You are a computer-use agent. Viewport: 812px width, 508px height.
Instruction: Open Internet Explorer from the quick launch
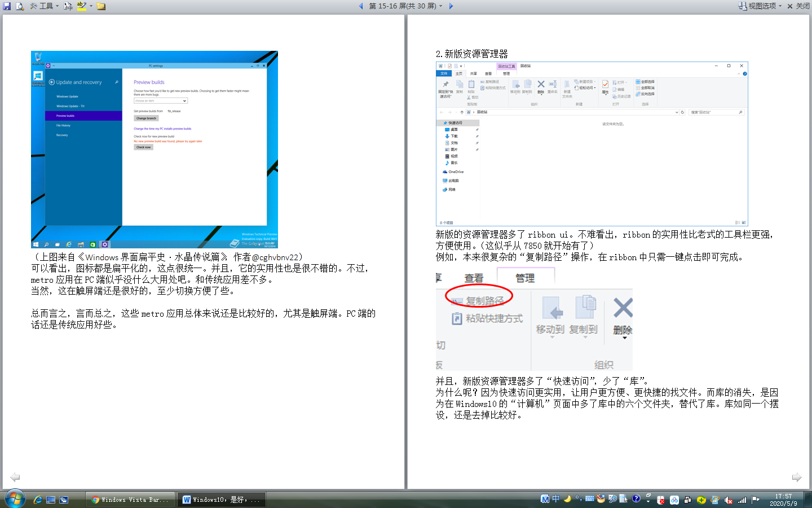[x=38, y=500]
